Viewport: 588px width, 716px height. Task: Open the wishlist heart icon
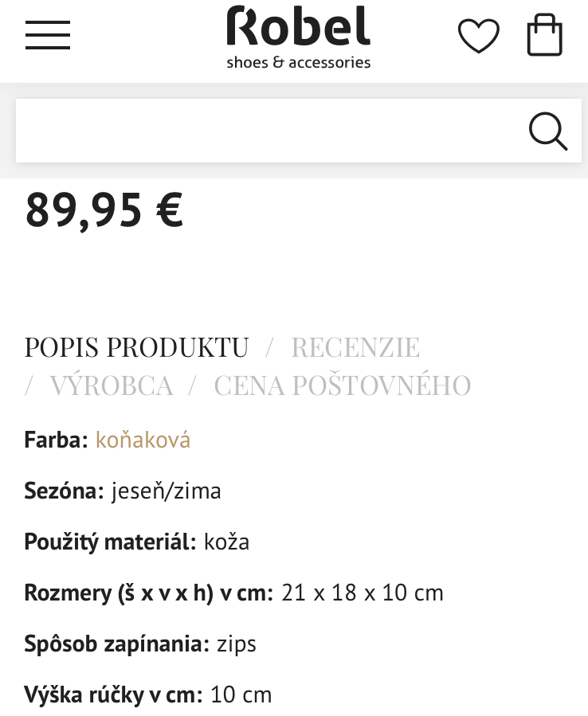point(478,37)
